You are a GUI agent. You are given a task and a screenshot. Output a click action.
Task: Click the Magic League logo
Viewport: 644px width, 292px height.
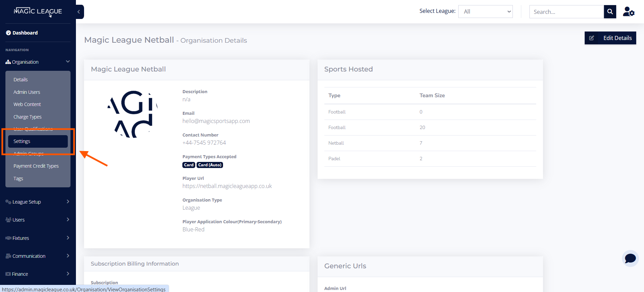pos(38,12)
